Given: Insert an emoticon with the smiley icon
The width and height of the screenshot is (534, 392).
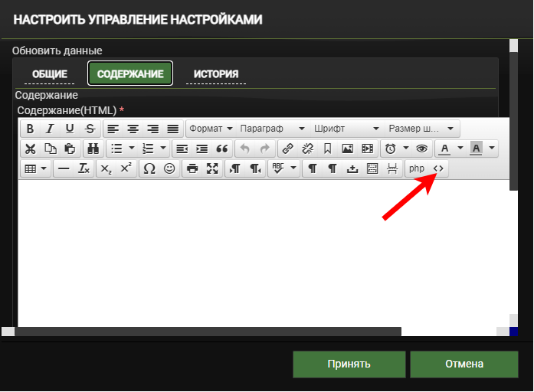Looking at the screenshot, I should (169, 168).
